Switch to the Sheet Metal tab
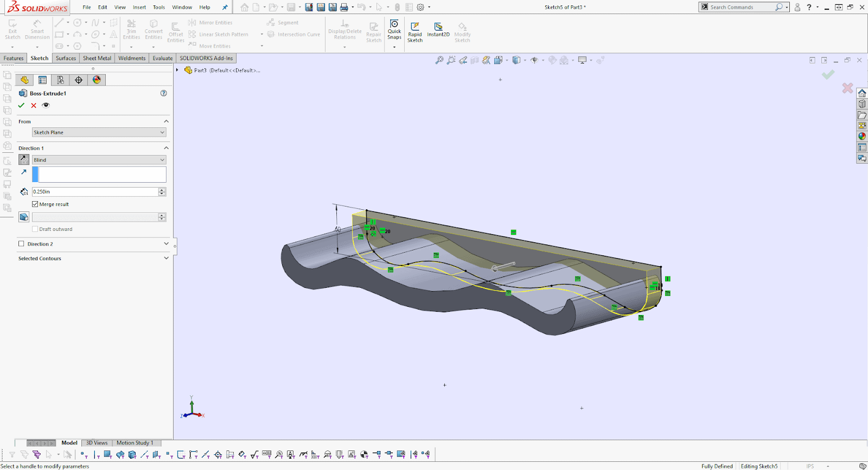This screenshot has height=470, width=868. pos(97,58)
